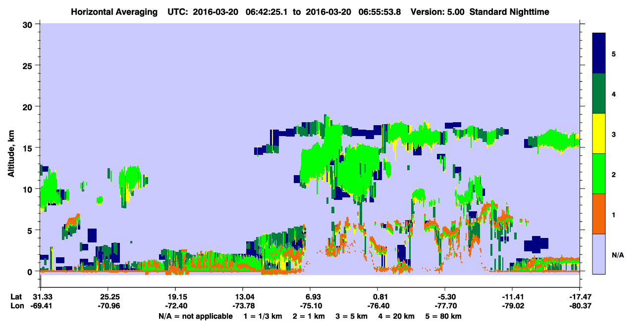
Task: Click the 'N/A = not applicable' legend text
Action: point(195,316)
